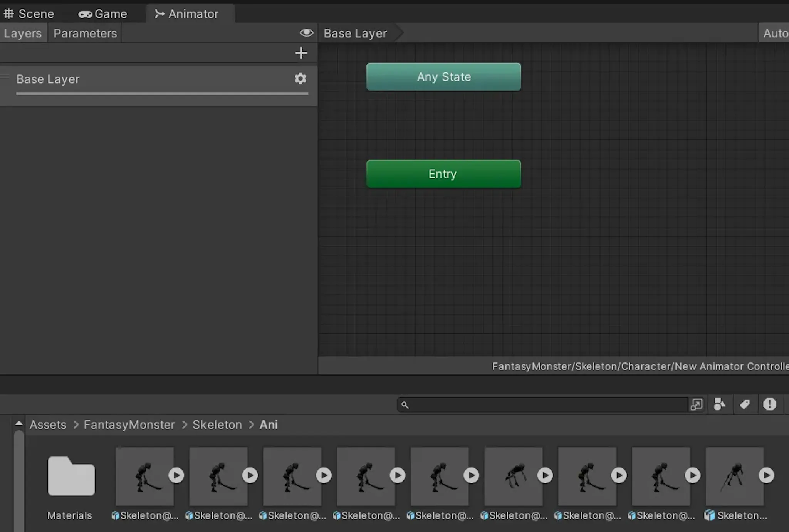Expand the seventh Skeleton@ asset with its arrow
The height and width of the screenshot is (532, 789).
pyautogui.click(x=619, y=475)
